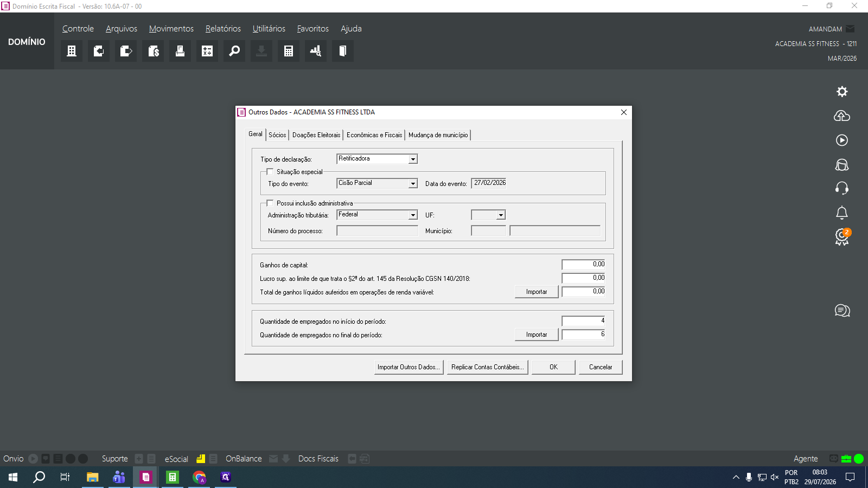The image size is (868, 488).
Task: Select the Geral tab
Action: click(256, 134)
